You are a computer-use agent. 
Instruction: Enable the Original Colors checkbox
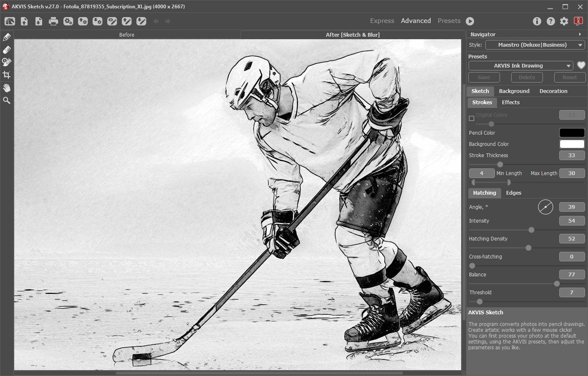472,118
